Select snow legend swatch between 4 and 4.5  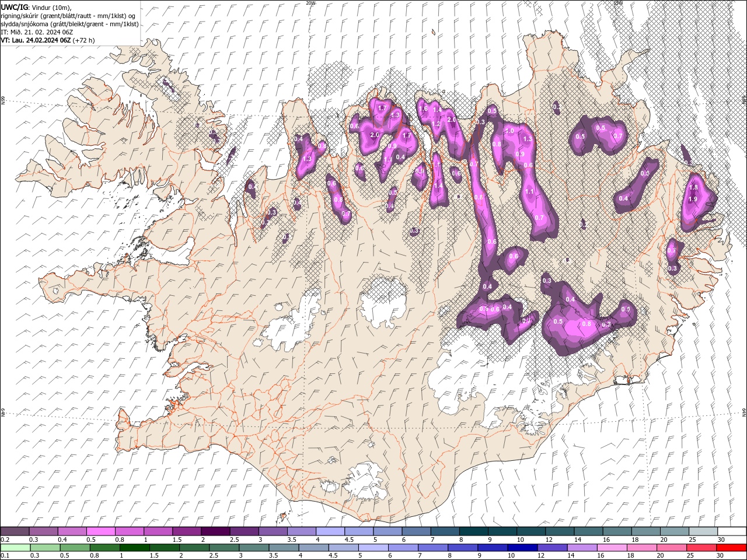(x=330, y=531)
